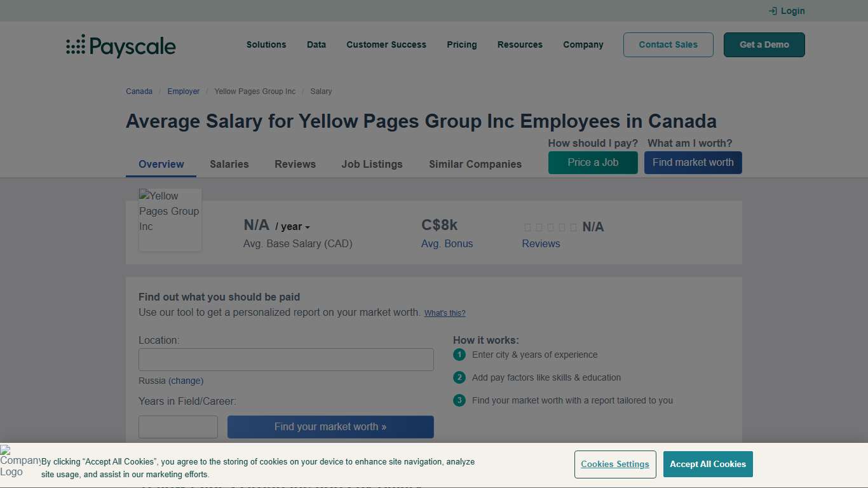Click the step 1 circle under How it works
868x488 pixels.
pyautogui.click(x=459, y=355)
